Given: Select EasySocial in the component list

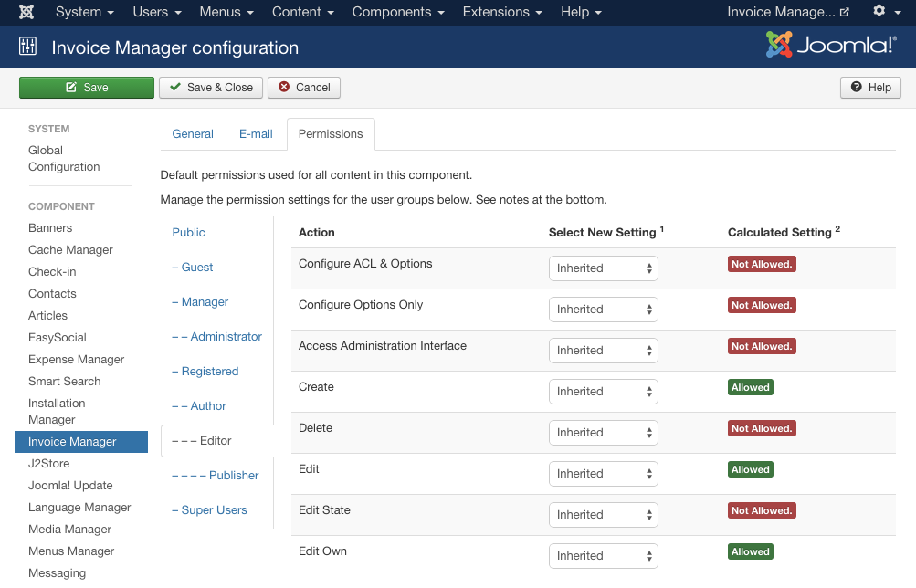Looking at the screenshot, I should (x=58, y=338).
